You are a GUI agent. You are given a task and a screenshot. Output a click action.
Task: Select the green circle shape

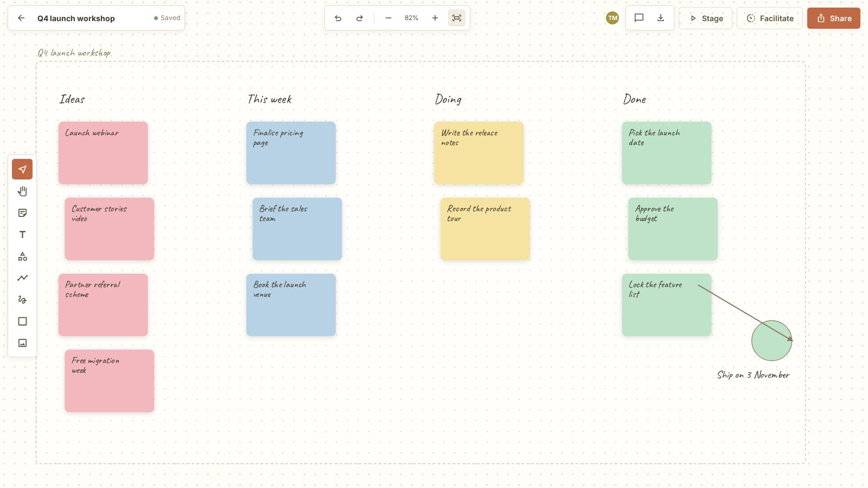(771, 341)
